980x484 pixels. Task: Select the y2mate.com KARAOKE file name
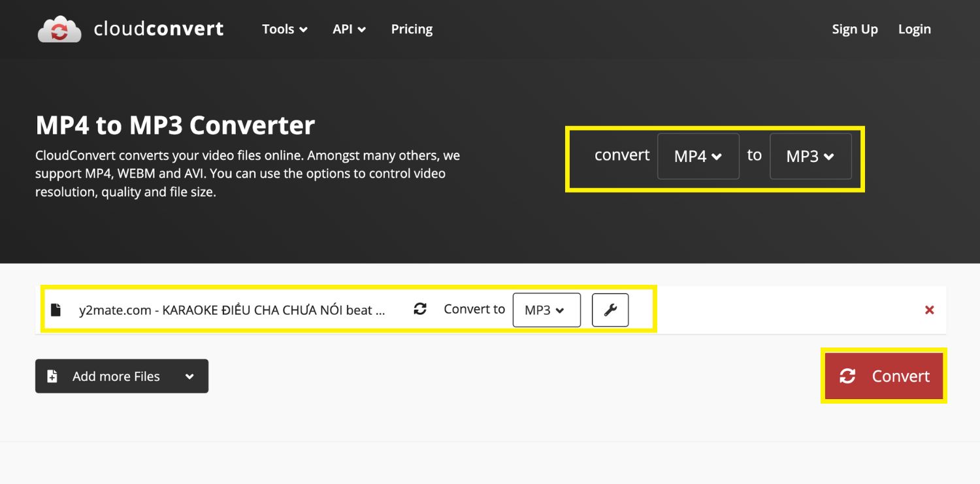(x=232, y=310)
